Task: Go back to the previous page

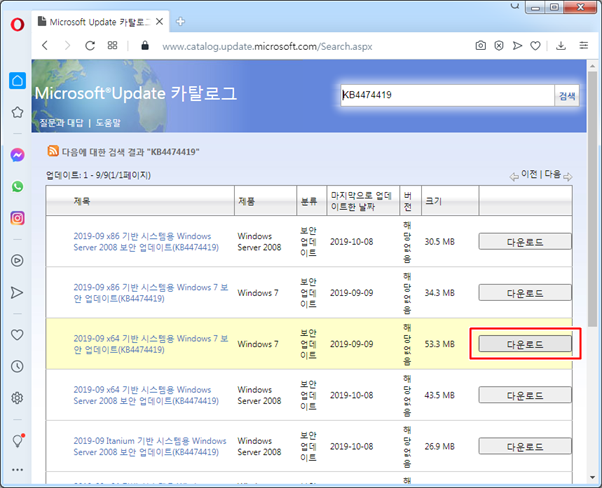Action: coord(45,46)
